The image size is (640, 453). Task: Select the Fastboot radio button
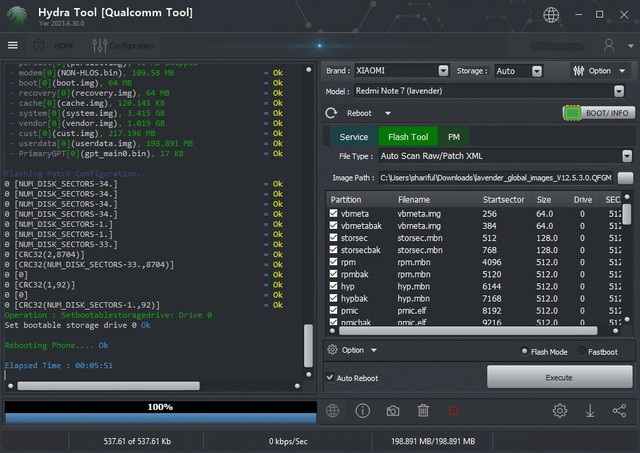581,351
